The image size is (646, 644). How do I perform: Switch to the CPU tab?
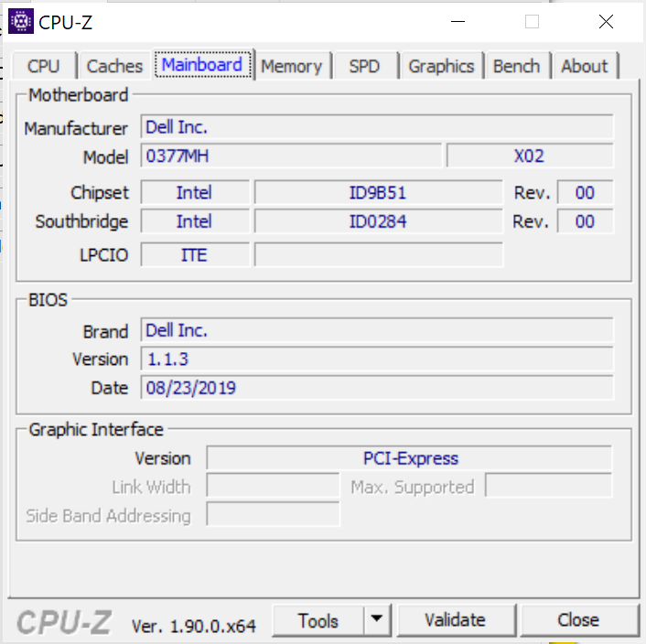click(x=44, y=66)
